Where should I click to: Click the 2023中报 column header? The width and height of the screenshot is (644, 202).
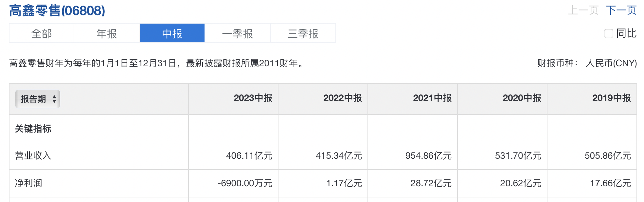pos(253,98)
